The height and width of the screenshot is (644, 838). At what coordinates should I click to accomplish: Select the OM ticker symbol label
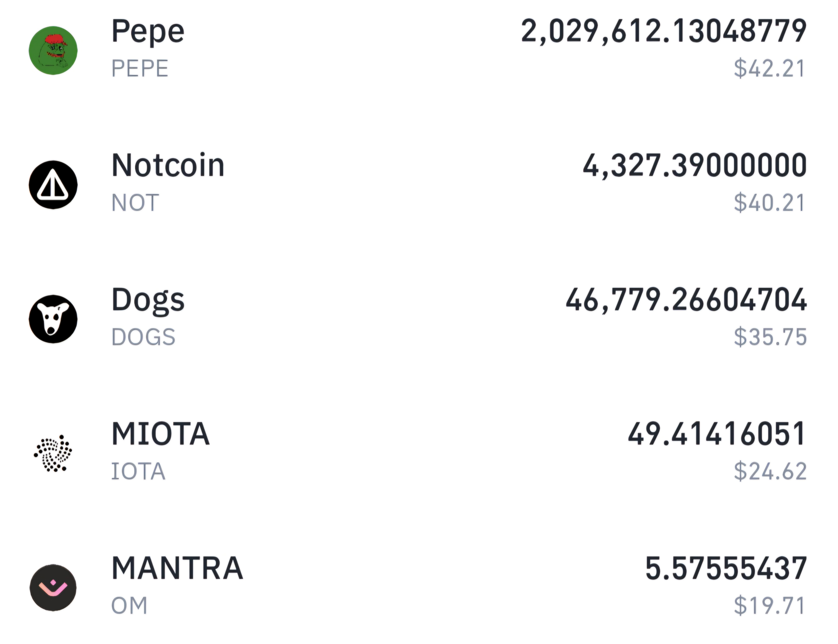[129, 605]
